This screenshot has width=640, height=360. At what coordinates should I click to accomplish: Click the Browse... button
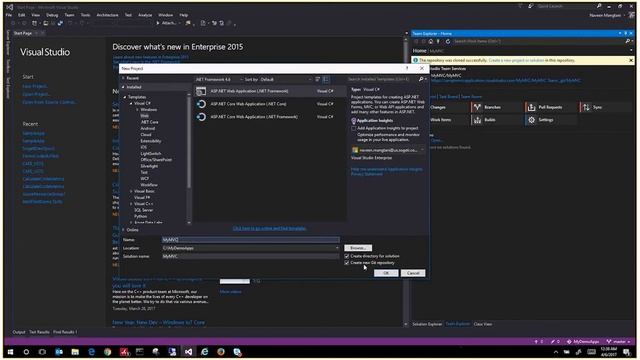pos(358,248)
